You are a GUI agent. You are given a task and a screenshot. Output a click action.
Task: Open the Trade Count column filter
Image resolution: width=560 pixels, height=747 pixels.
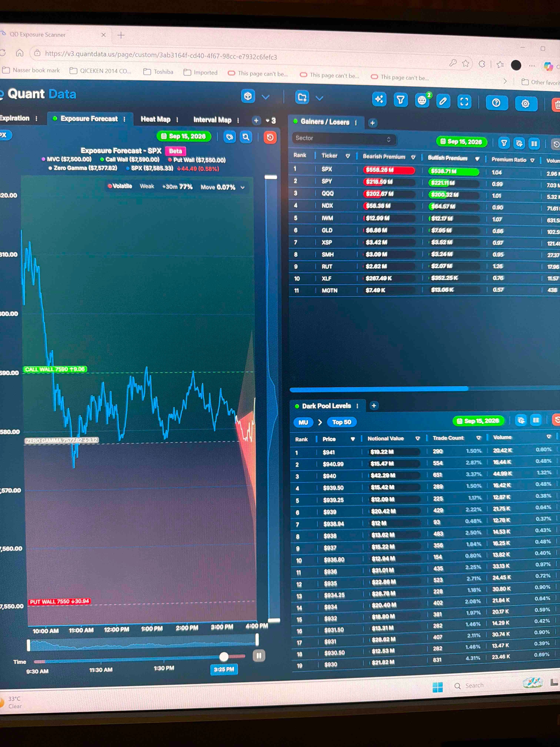[478, 438]
